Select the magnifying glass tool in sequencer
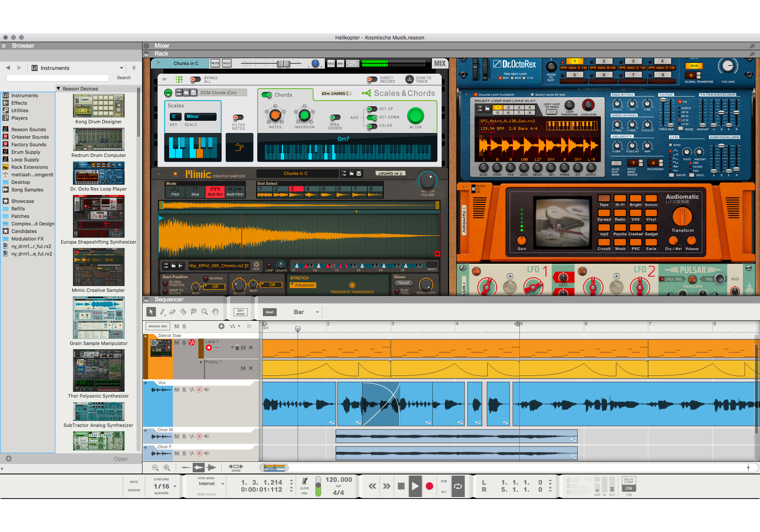760x532 pixels. click(x=204, y=312)
